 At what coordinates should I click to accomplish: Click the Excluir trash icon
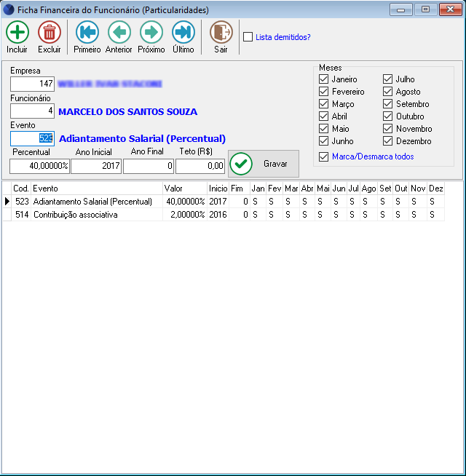point(50,33)
